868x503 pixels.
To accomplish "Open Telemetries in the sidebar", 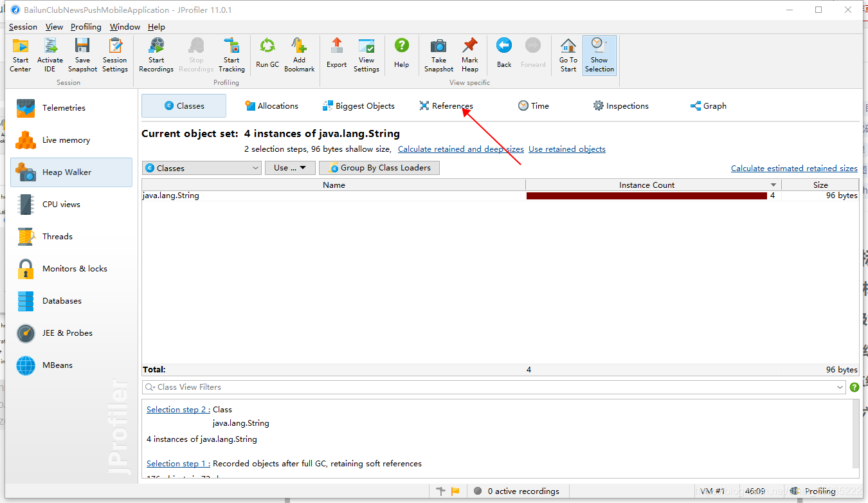I will (x=71, y=108).
